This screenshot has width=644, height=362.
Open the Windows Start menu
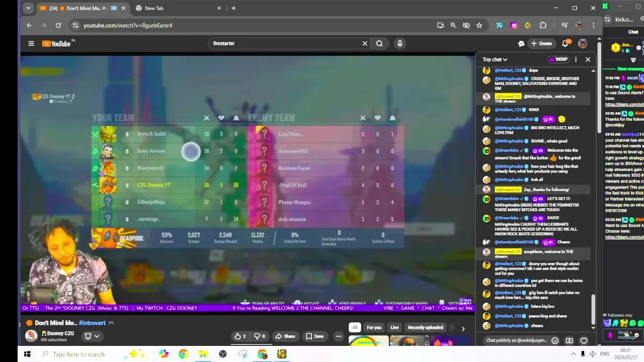tap(27, 354)
